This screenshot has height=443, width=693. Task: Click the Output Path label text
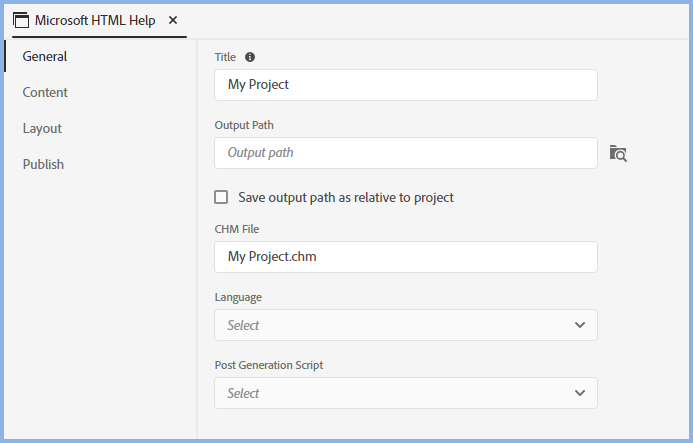coord(244,125)
